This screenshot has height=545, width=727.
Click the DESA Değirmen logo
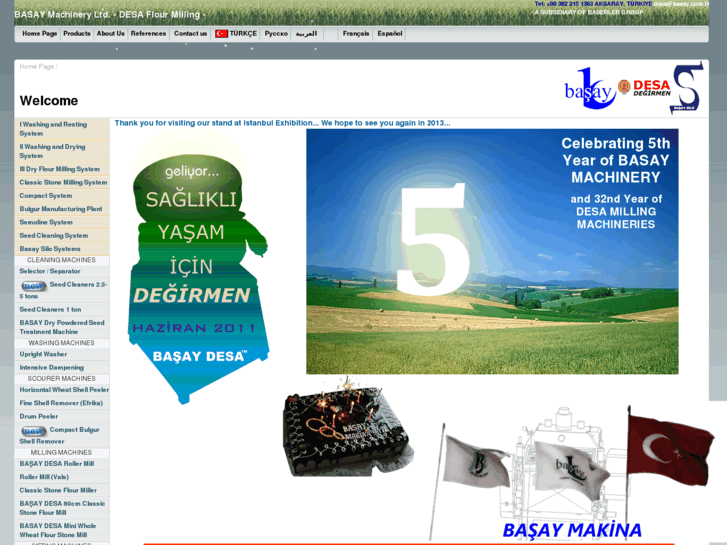pyautogui.click(x=645, y=88)
